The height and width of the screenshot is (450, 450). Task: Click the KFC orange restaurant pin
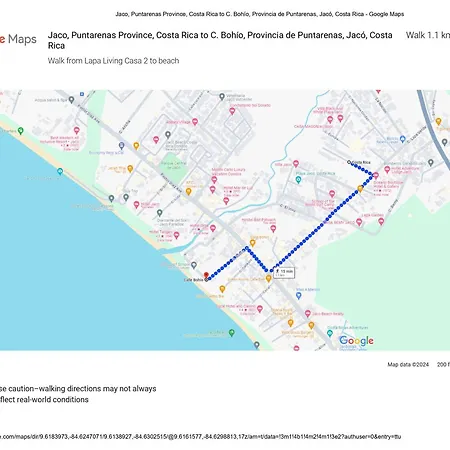pyautogui.click(x=188, y=192)
